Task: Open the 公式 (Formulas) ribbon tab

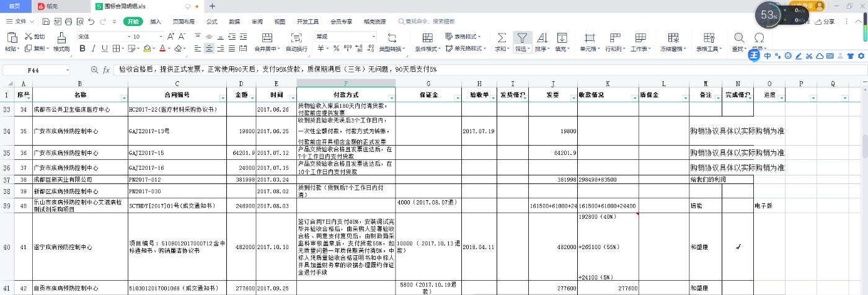Action: click(x=212, y=22)
